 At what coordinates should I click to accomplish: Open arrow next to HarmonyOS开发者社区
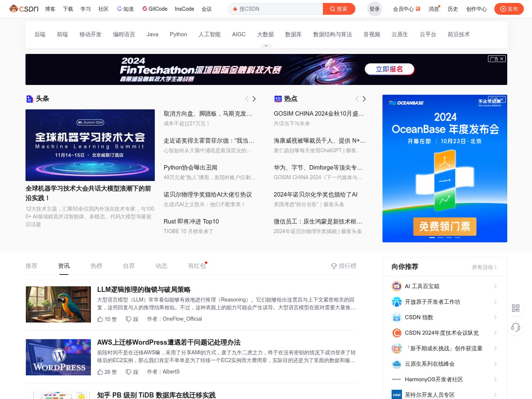click(x=495, y=379)
